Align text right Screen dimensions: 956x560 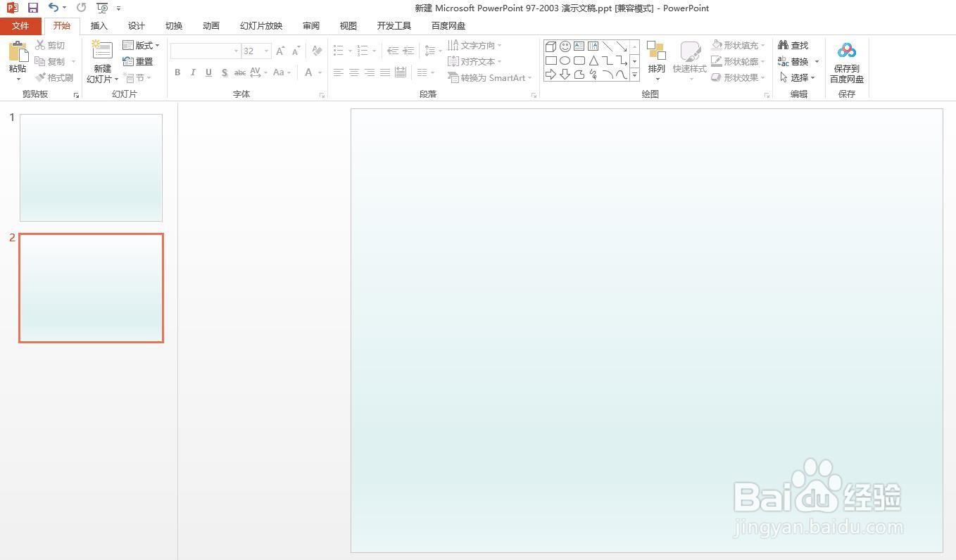369,72
